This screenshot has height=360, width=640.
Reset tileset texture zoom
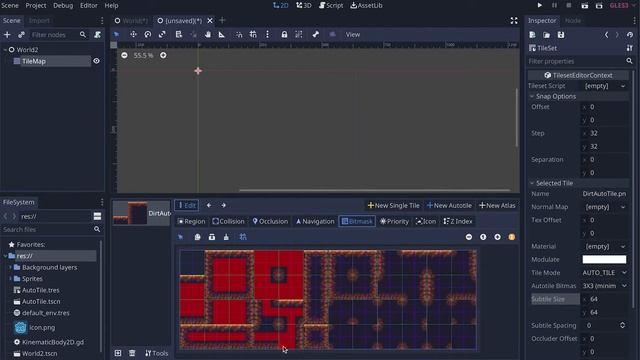click(x=483, y=237)
